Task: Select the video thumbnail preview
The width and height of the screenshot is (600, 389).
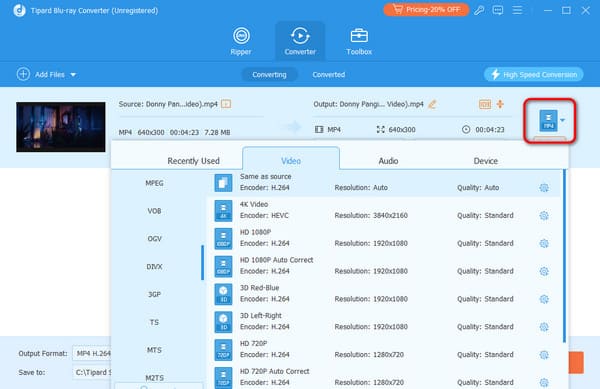Action: tap(61, 127)
